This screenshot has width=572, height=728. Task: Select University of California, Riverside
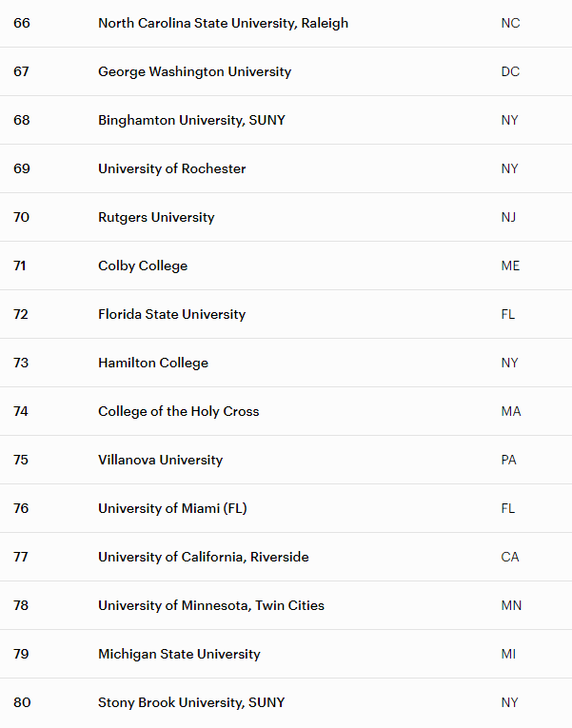204,557
